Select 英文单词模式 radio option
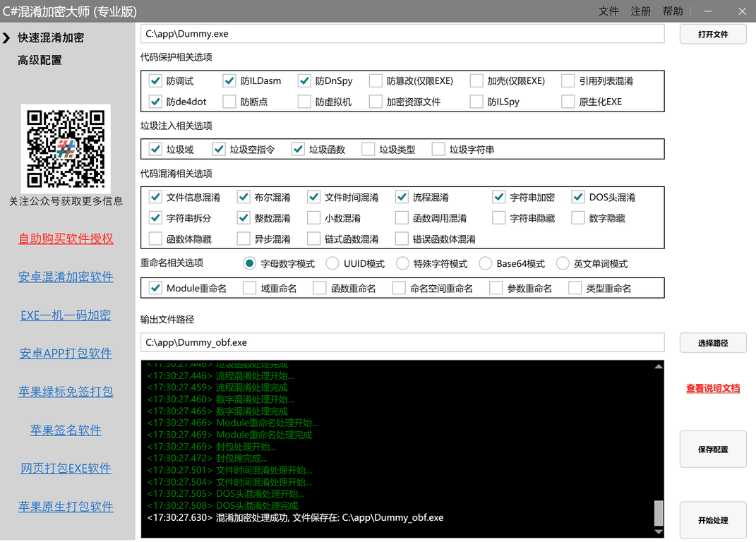 563,264
